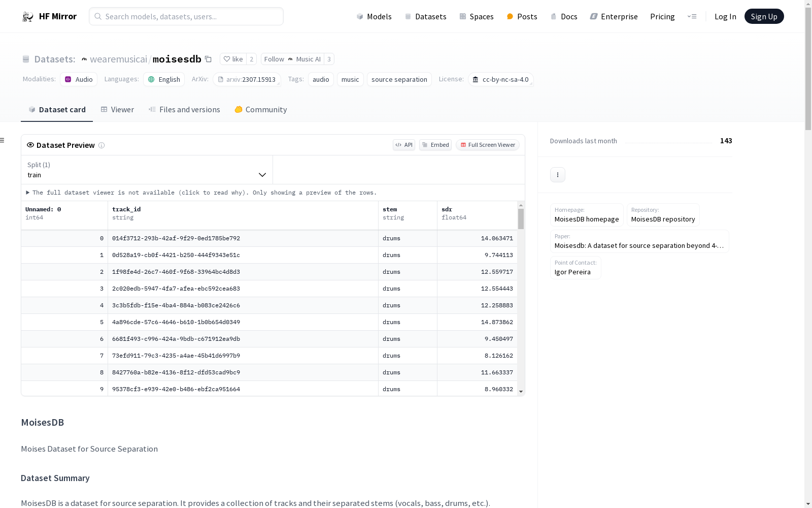Click the Dataset Preview info icon
The height and width of the screenshot is (508, 812).
(x=101, y=145)
